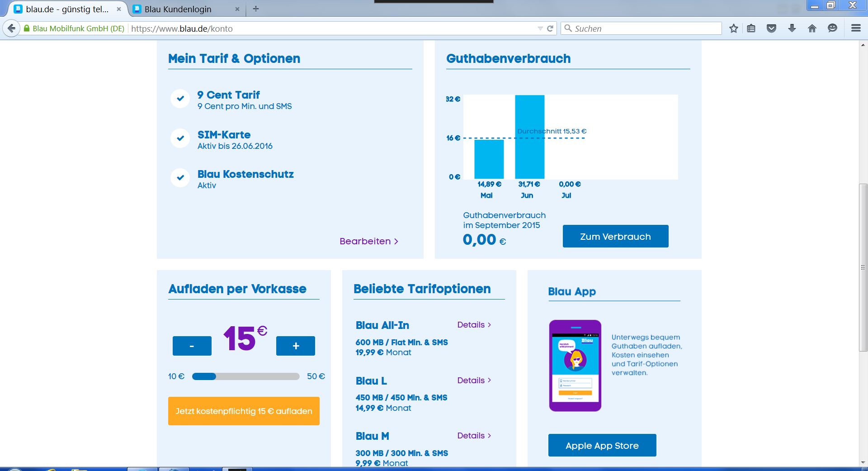
Task: Click the 450 MB / 450 Min. & SMS text
Action: [401, 398]
